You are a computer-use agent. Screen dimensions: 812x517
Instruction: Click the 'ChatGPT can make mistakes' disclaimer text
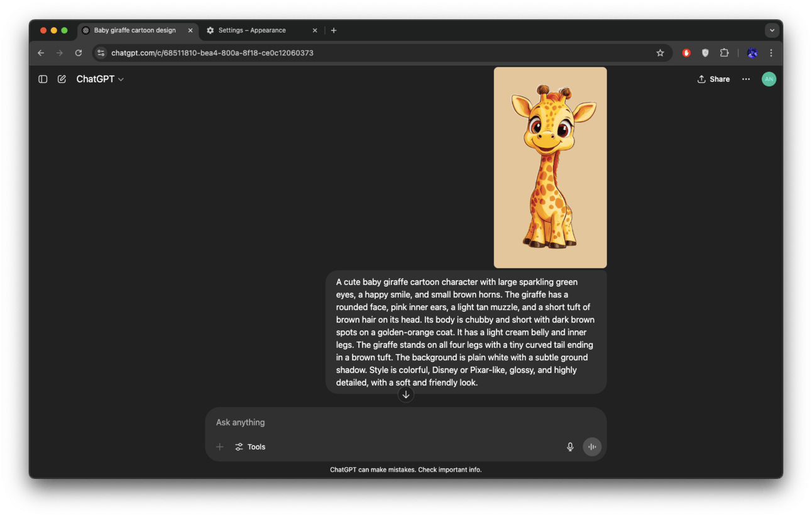[x=406, y=470]
